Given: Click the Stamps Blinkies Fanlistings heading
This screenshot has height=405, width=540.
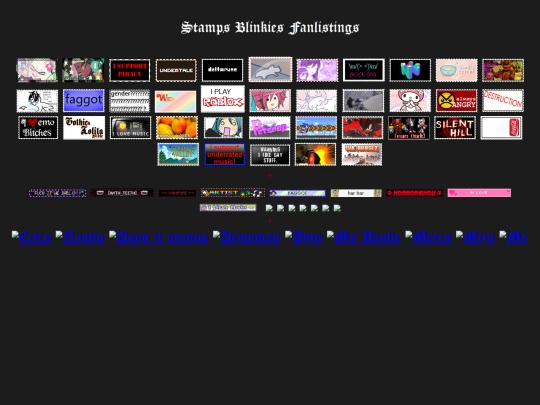Looking at the screenshot, I should (x=270, y=28).
